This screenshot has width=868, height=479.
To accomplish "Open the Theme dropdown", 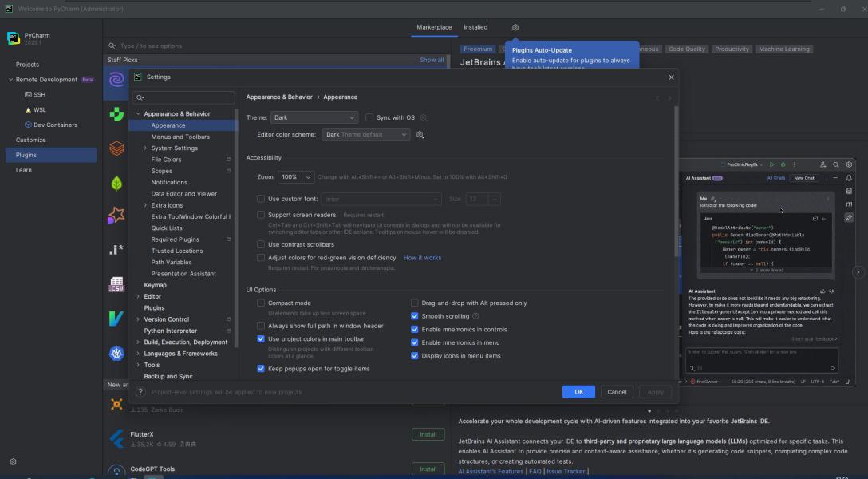I will coord(314,118).
